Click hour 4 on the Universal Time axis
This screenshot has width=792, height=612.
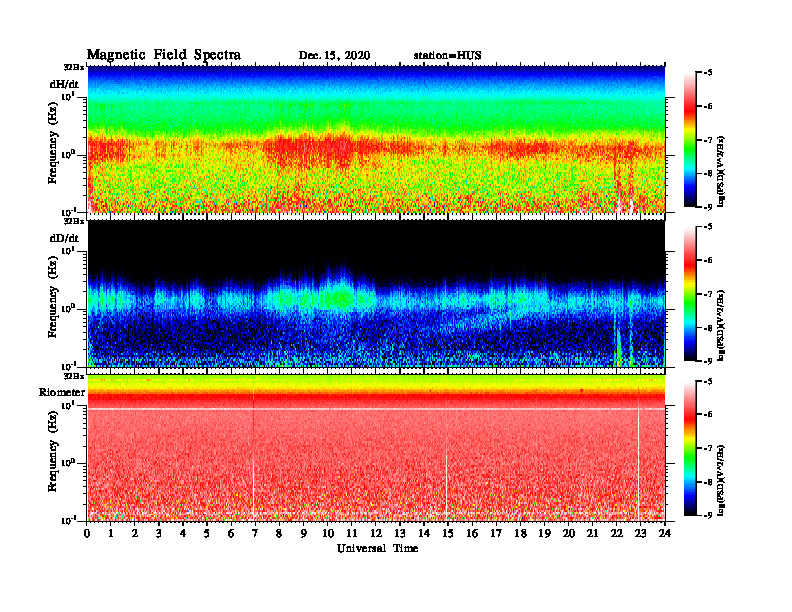coord(183,534)
